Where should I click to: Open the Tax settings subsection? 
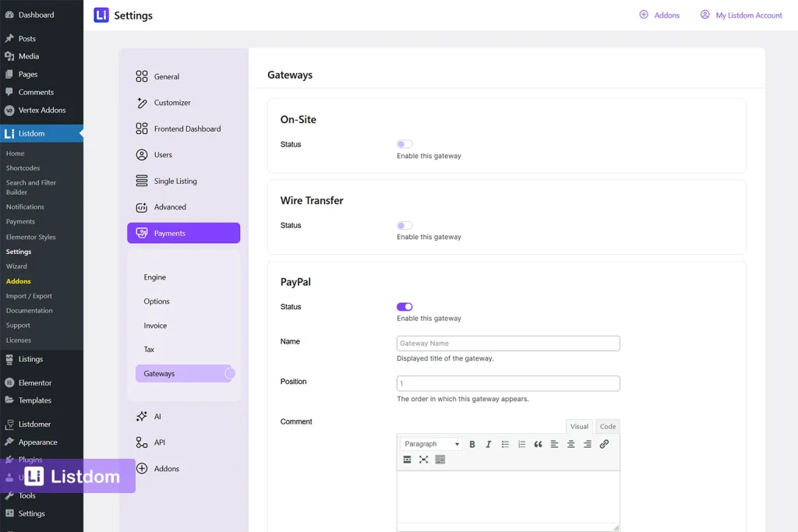tap(149, 349)
